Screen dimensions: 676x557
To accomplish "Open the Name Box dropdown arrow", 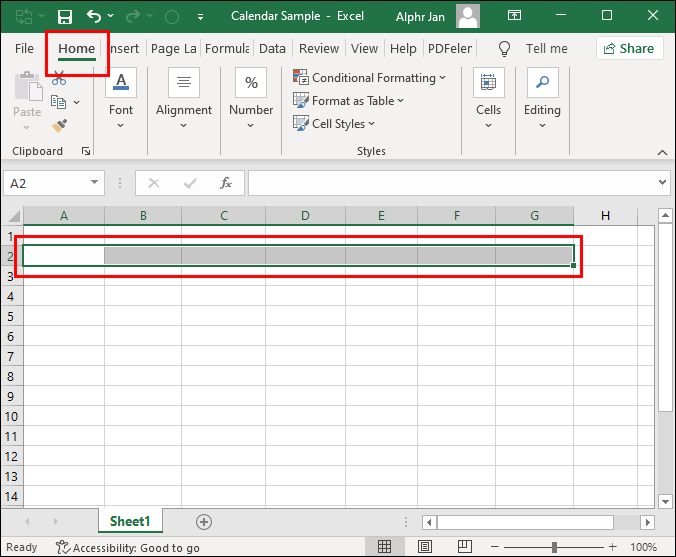I will click(94, 182).
